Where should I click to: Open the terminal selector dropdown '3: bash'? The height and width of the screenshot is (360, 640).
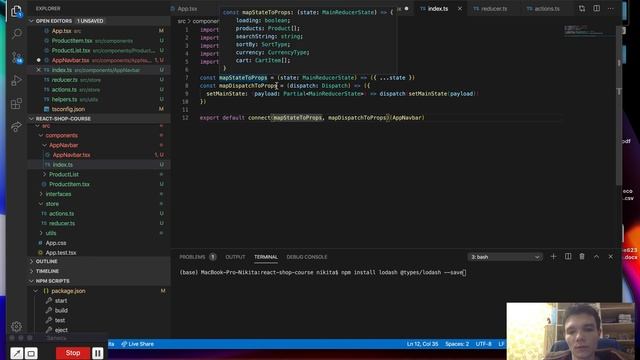(x=505, y=257)
